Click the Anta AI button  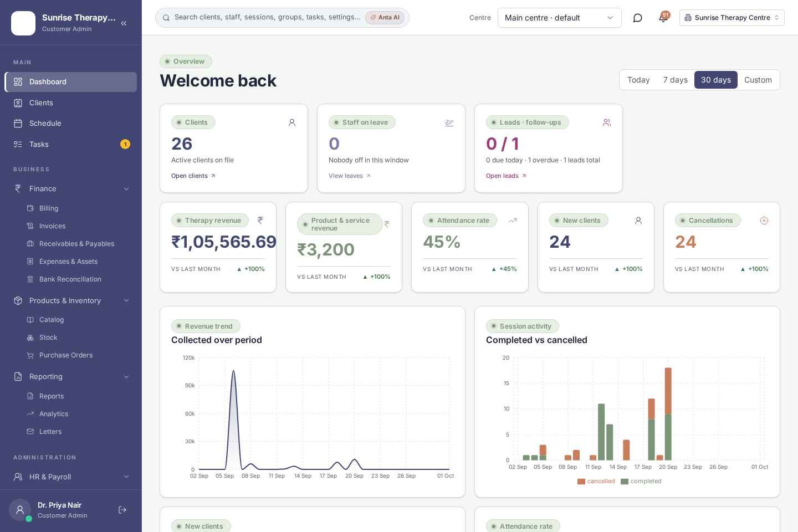pos(385,18)
